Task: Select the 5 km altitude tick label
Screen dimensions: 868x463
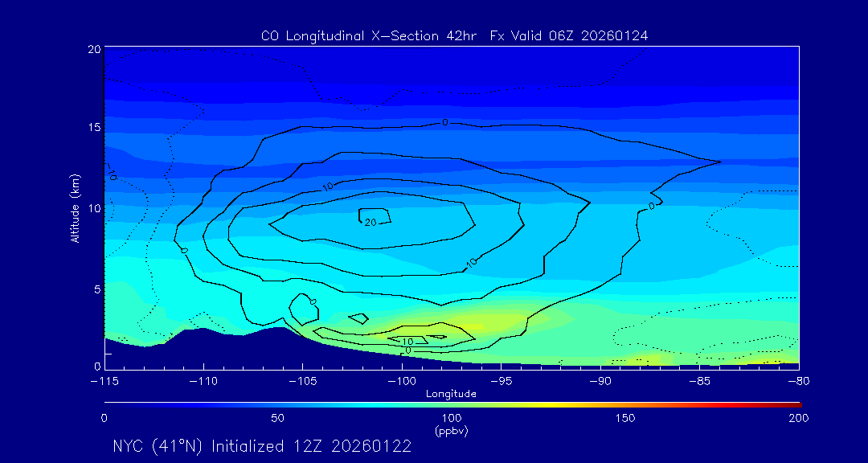Action: point(97,289)
